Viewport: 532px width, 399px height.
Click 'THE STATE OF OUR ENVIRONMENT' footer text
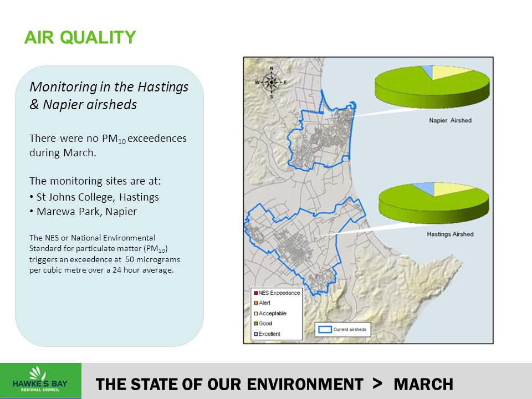(229, 385)
